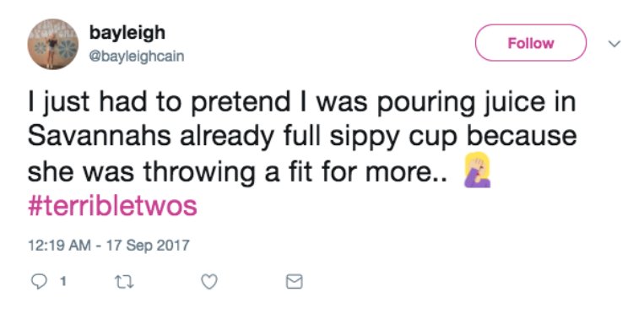Open the #terribletwos hashtag link
644x314 pixels.
[x=112, y=206]
